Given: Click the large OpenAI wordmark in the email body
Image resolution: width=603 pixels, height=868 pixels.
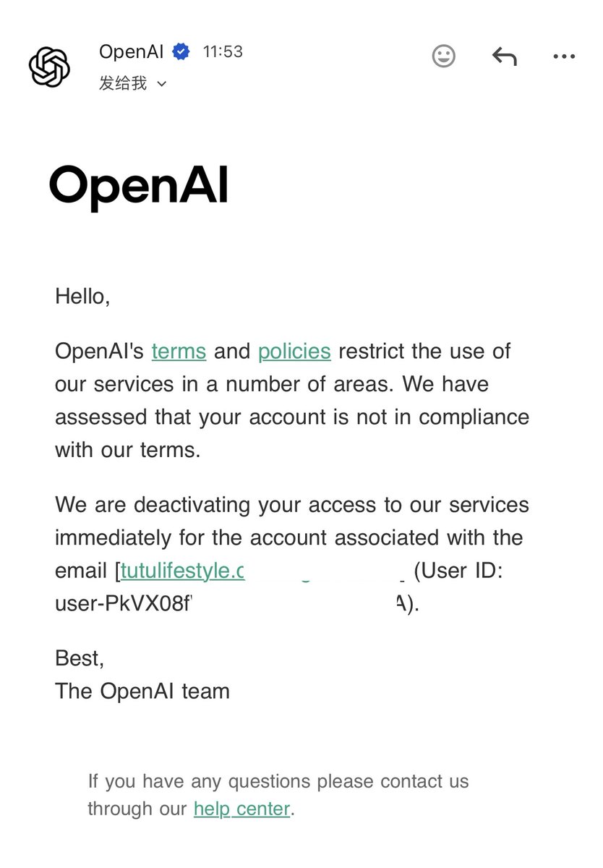Looking at the screenshot, I should [140, 187].
